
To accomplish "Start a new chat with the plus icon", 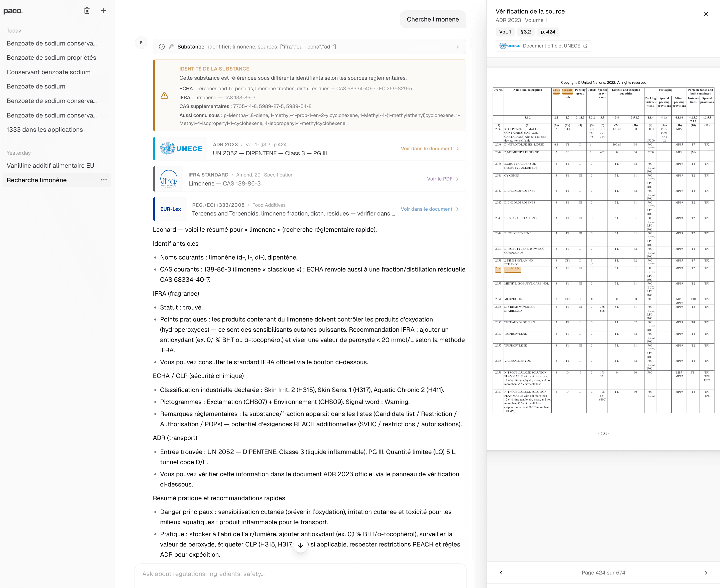I will coord(103,10).
